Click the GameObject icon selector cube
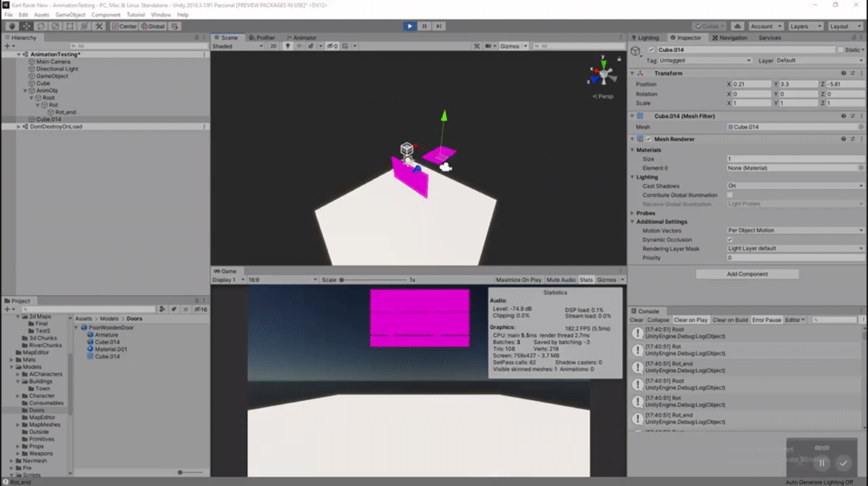This screenshot has height=486, width=868. coord(635,51)
